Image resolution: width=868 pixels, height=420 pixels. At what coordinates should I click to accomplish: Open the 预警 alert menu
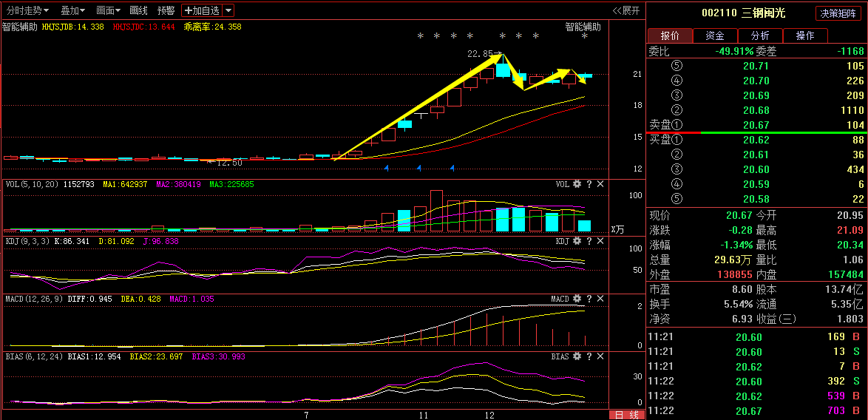click(x=166, y=10)
